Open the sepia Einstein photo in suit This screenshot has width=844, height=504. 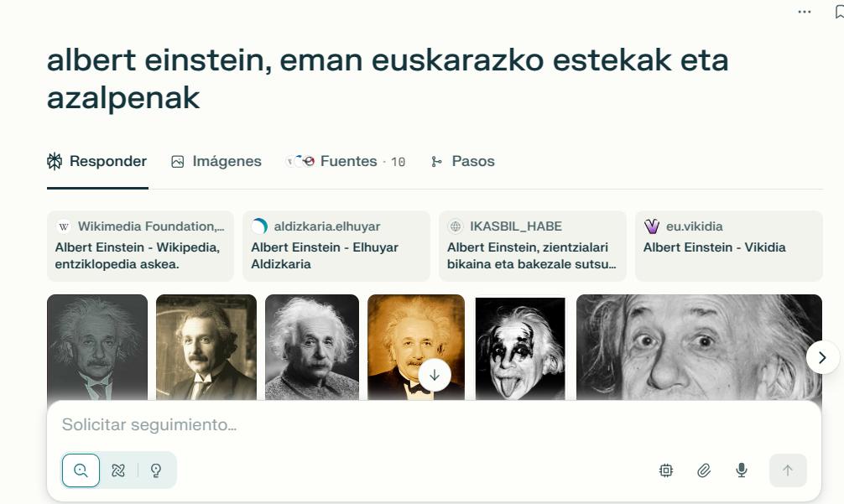click(x=206, y=347)
